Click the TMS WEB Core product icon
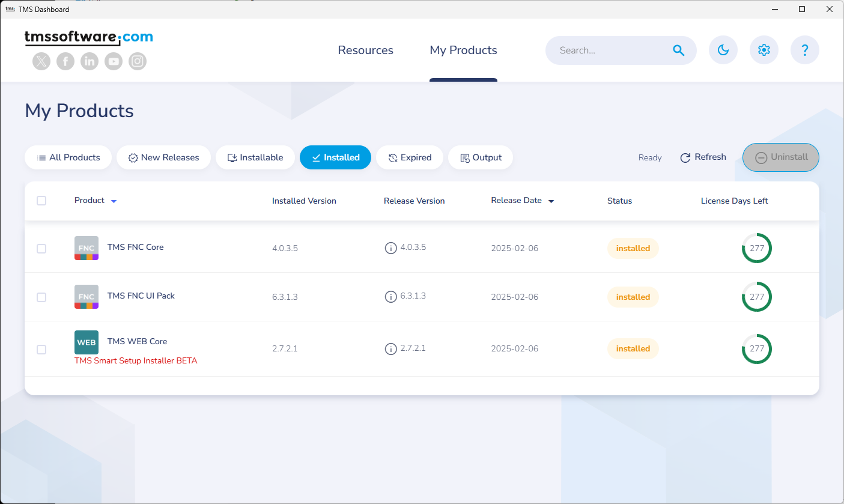Screen dimensions: 844x504 tap(86, 342)
